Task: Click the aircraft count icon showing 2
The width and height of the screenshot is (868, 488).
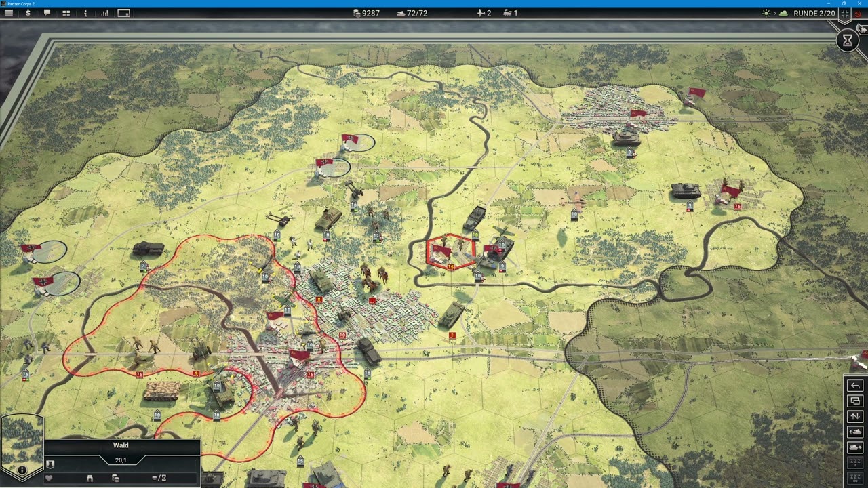Action: 484,13
